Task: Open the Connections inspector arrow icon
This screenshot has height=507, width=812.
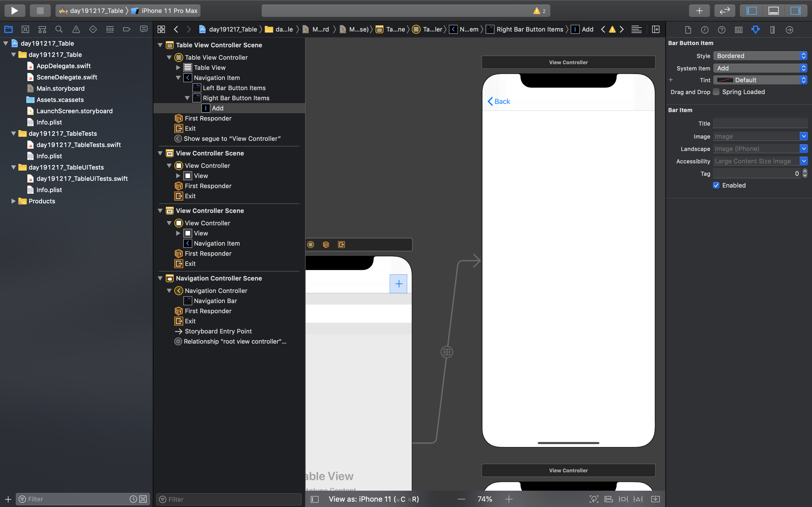Action: [x=789, y=30]
